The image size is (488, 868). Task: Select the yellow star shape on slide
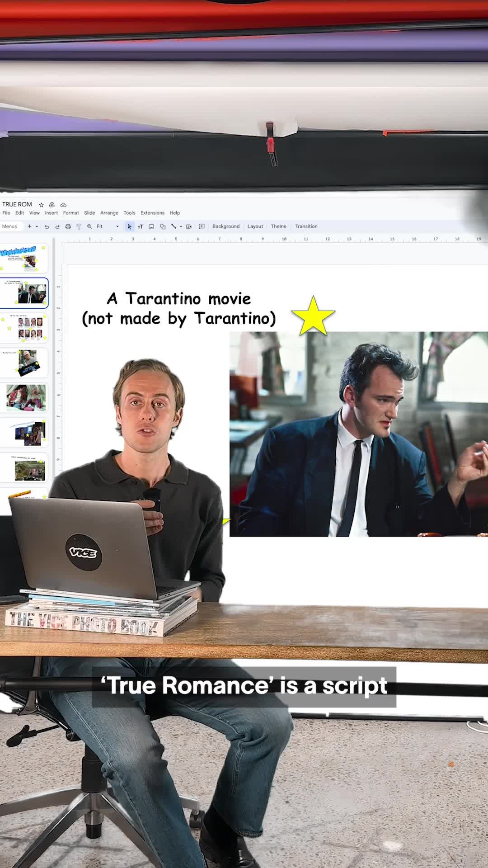click(x=313, y=316)
